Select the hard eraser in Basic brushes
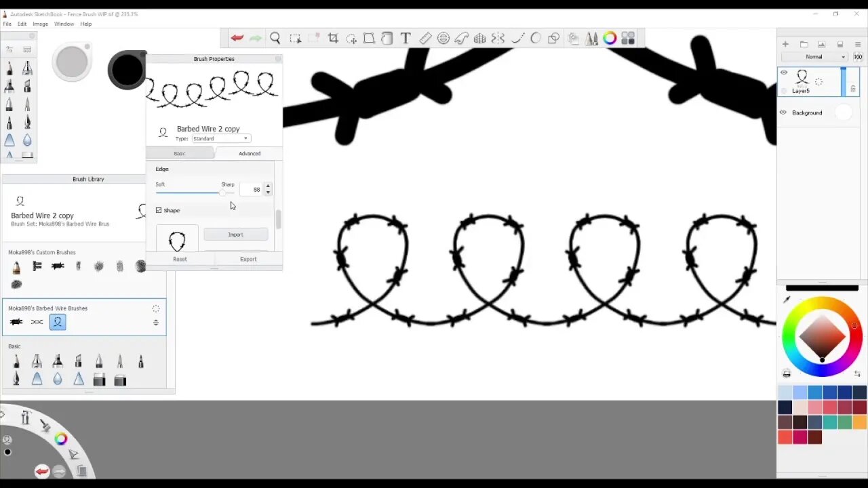 click(99, 381)
